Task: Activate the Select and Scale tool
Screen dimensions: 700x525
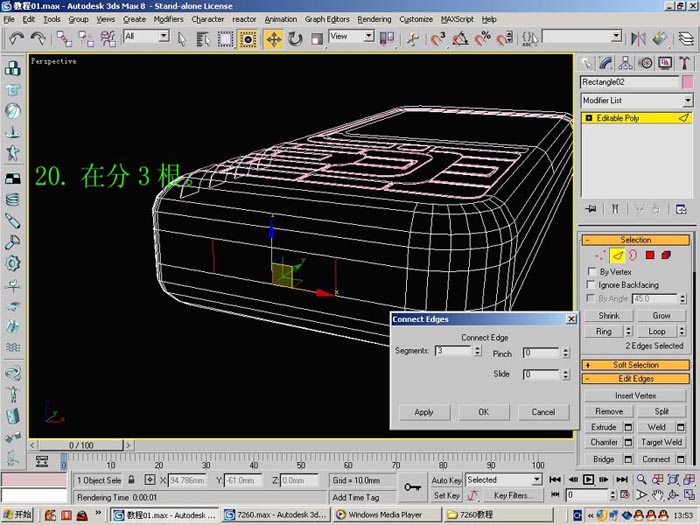Action: [317, 39]
